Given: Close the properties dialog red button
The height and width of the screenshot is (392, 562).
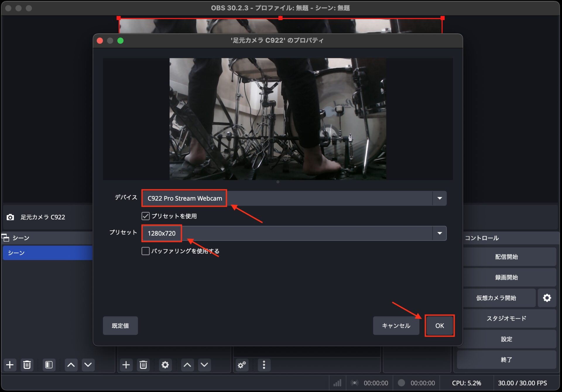Looking at the screenshot, I should pos(100,41).
